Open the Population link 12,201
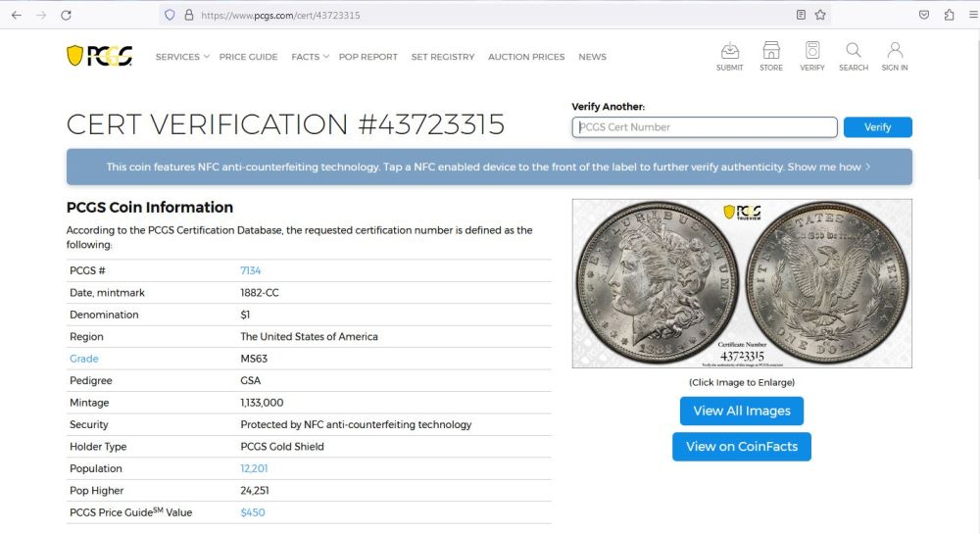 (254, 468)
